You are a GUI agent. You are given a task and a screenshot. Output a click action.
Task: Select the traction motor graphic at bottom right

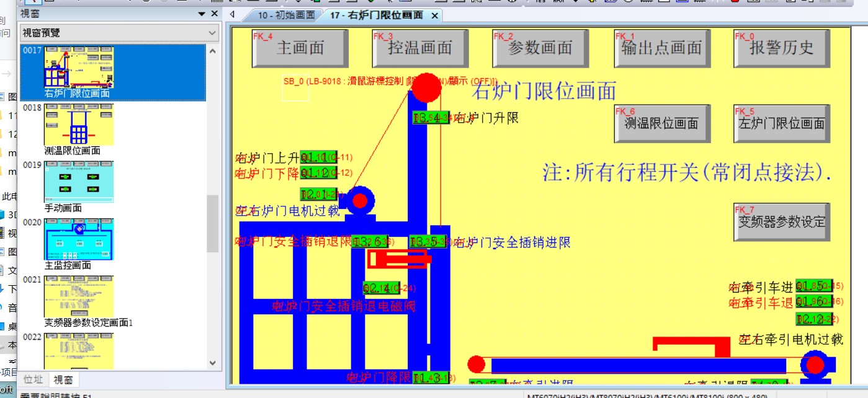tap(815, 365)
